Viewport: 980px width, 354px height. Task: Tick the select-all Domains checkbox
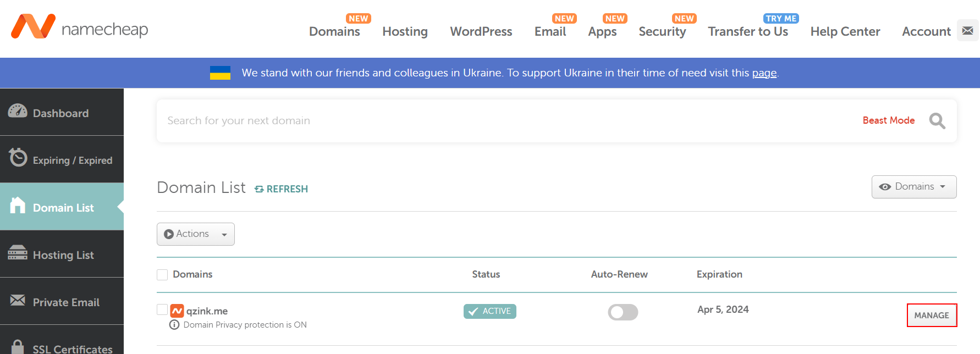click(x=162, y=274)
